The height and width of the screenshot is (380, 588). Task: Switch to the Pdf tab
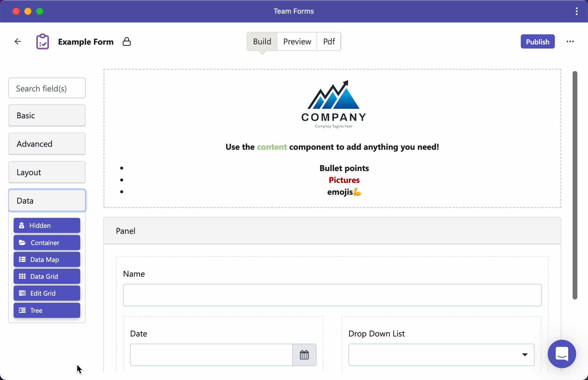coord(329,41)
